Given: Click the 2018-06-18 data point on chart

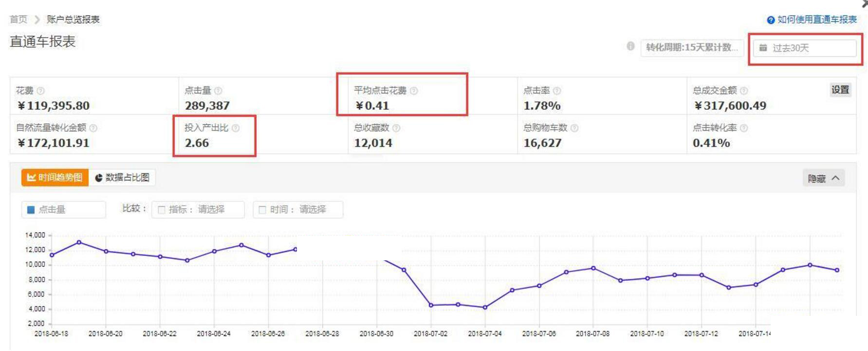Looking at the screenshot, I should click(52, 255).
